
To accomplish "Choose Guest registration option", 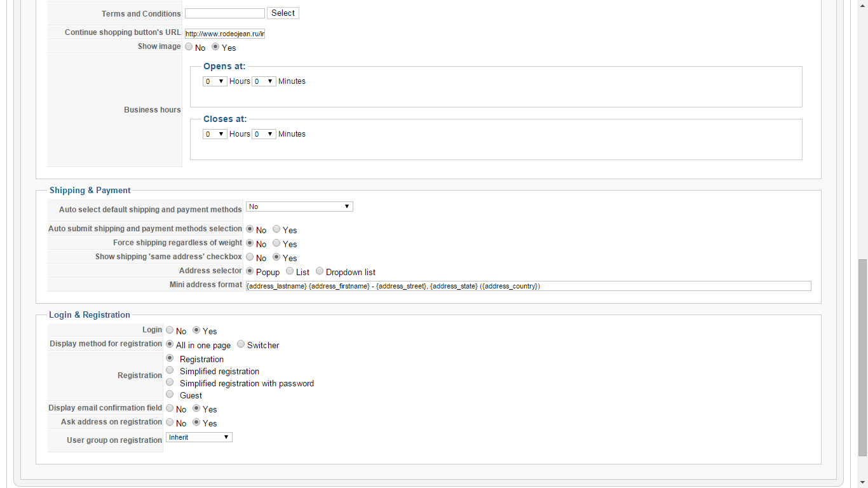I will (x=170, y=395).
